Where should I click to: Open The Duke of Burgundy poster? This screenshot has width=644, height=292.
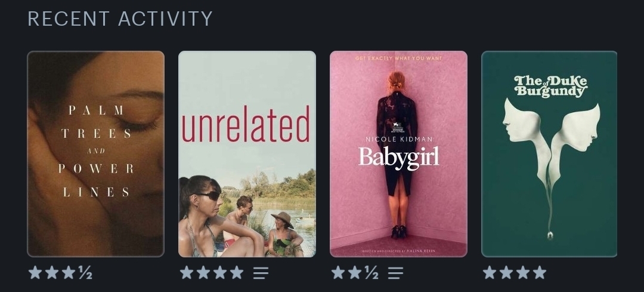tap(549, 154)
